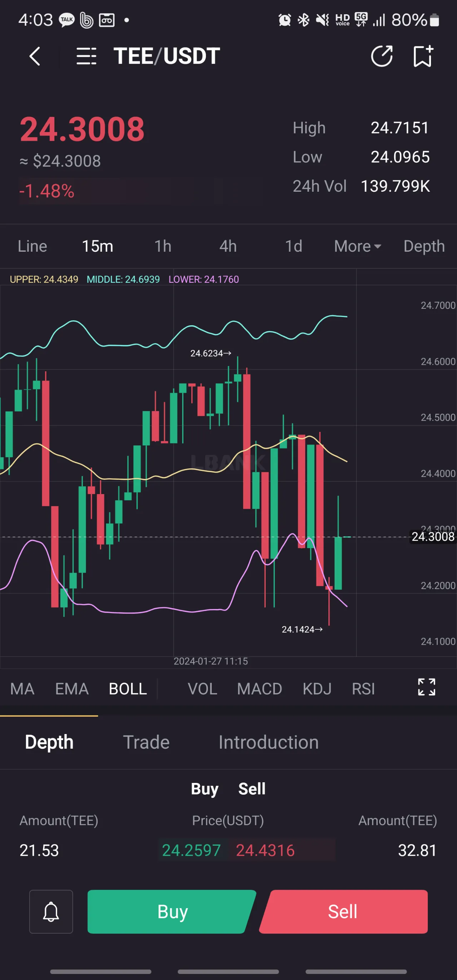Open the trading pair list menu icon
The image size is (457, 980).
pyautogui.click(x=86, y=56)
